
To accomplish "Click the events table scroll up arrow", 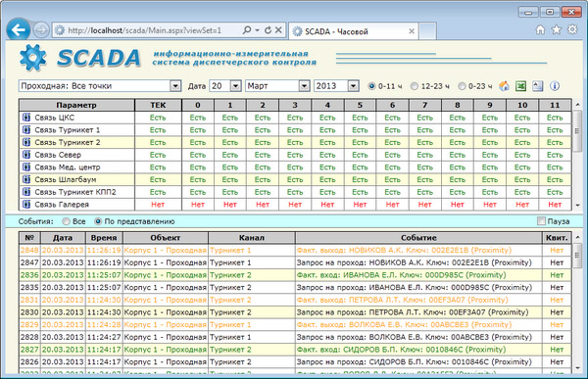I will click(577, 237).
